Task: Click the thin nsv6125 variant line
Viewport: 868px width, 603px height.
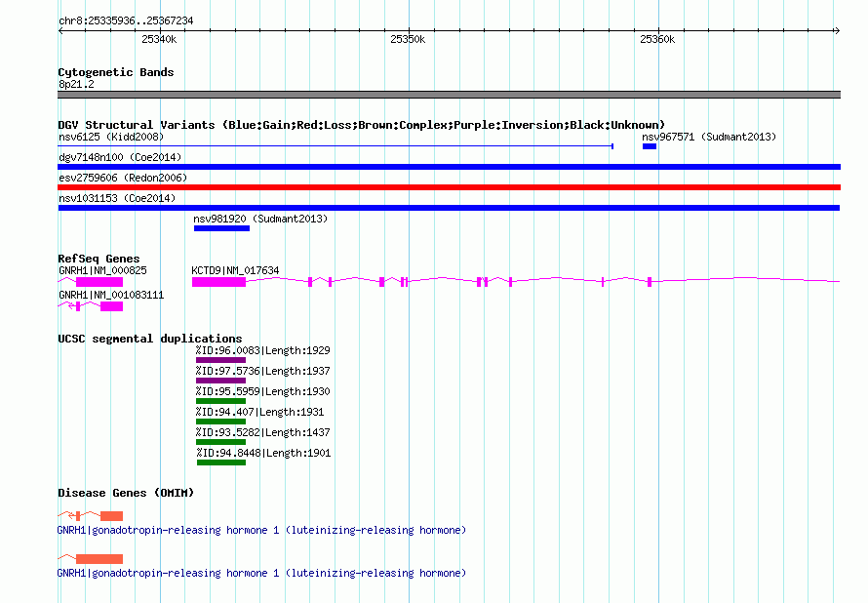Action: [x=335, y=146]
